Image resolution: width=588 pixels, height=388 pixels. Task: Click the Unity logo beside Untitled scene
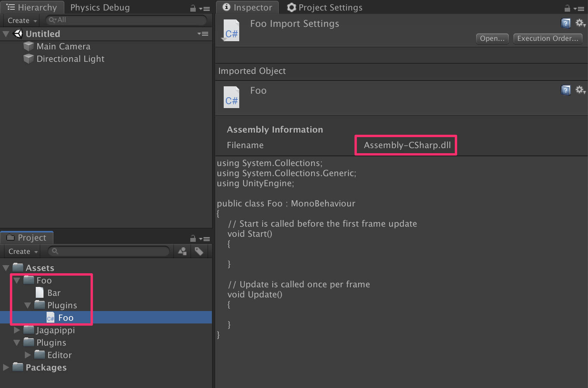(x=18, y=33)
